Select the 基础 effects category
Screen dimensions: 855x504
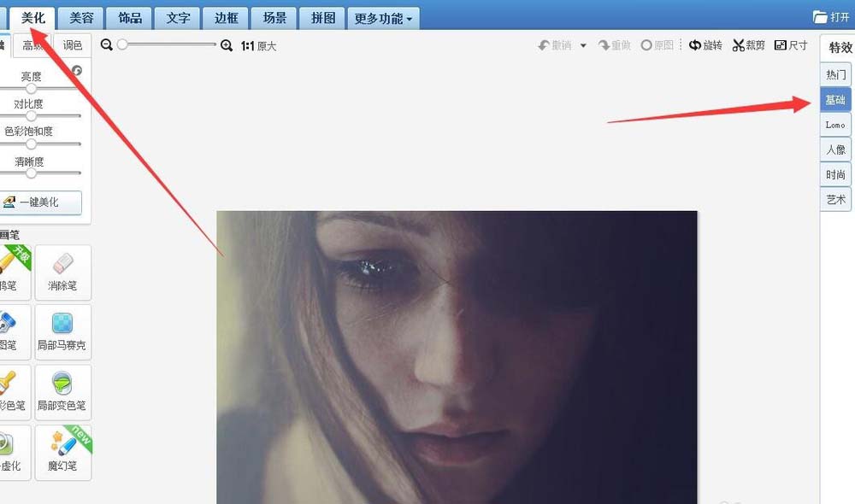tap(835, 100)
